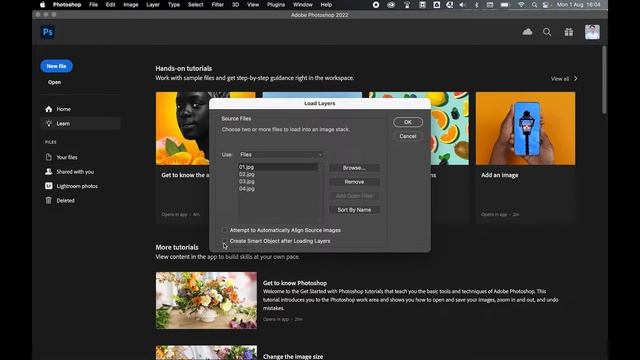Click the Spotlight search icon in menu bar
The height and width of the screenshot is (360, 640).
click(534, 5)
